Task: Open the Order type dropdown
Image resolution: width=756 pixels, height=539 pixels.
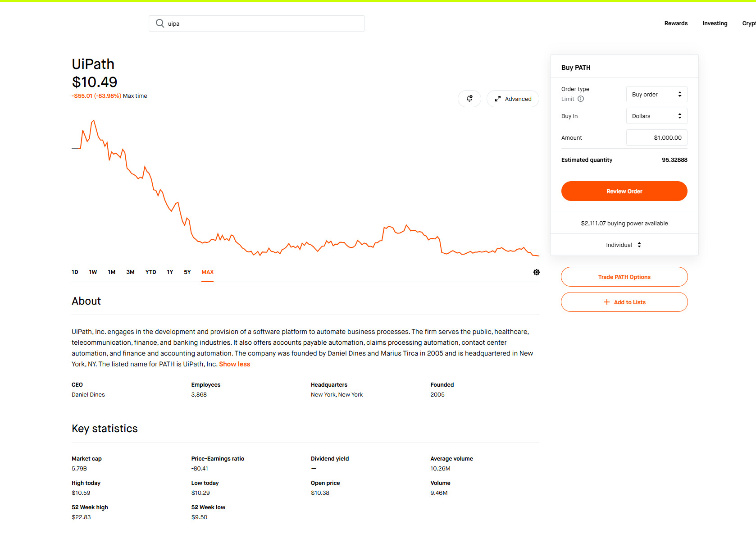Action: [657, 94]
